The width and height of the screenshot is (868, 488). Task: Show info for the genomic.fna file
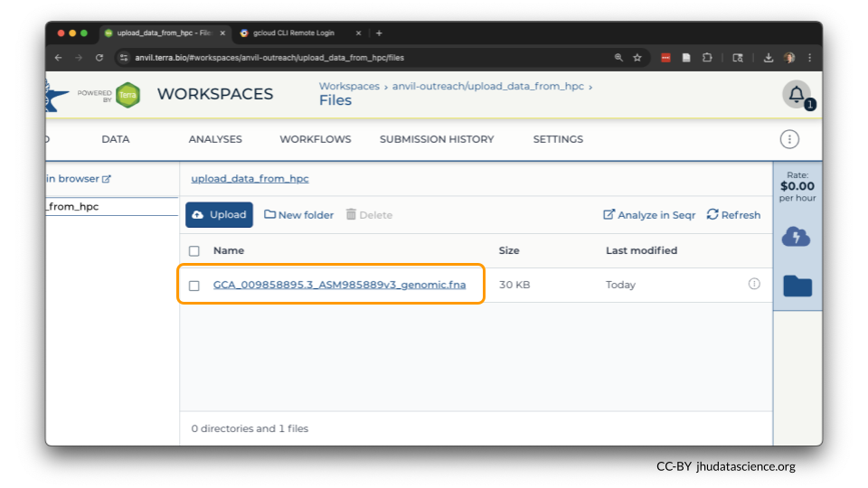pos(754,284)
